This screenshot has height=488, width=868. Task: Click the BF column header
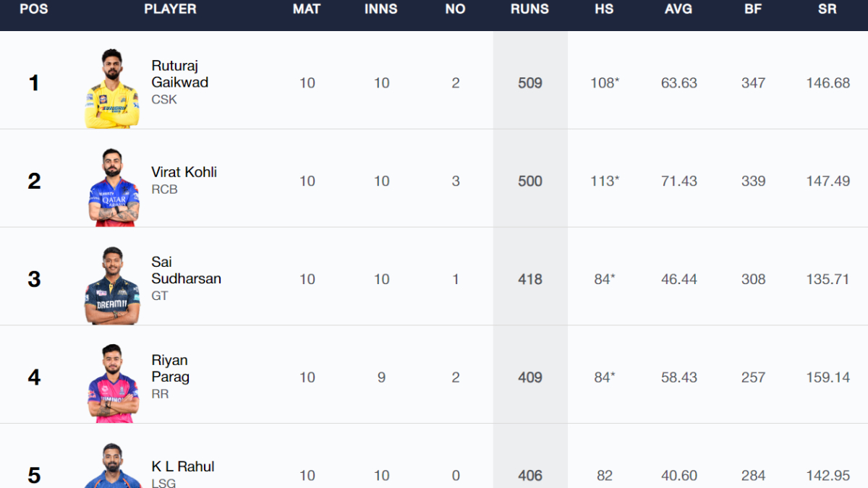[753, 9]
